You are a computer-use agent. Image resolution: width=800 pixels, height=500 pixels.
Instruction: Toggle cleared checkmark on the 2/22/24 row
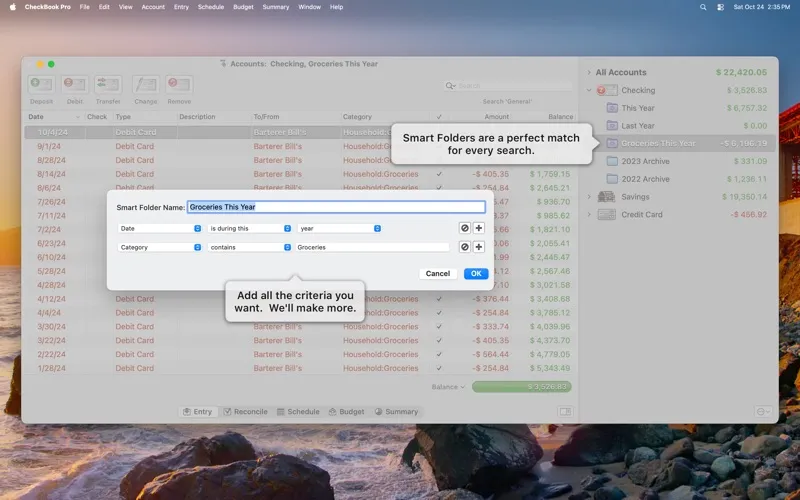point(439,354)
